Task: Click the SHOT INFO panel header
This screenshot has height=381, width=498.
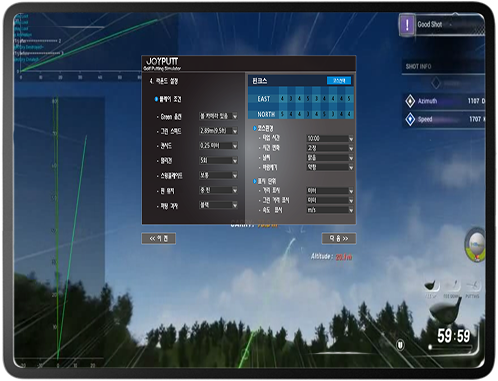Action: pos(418,66)
